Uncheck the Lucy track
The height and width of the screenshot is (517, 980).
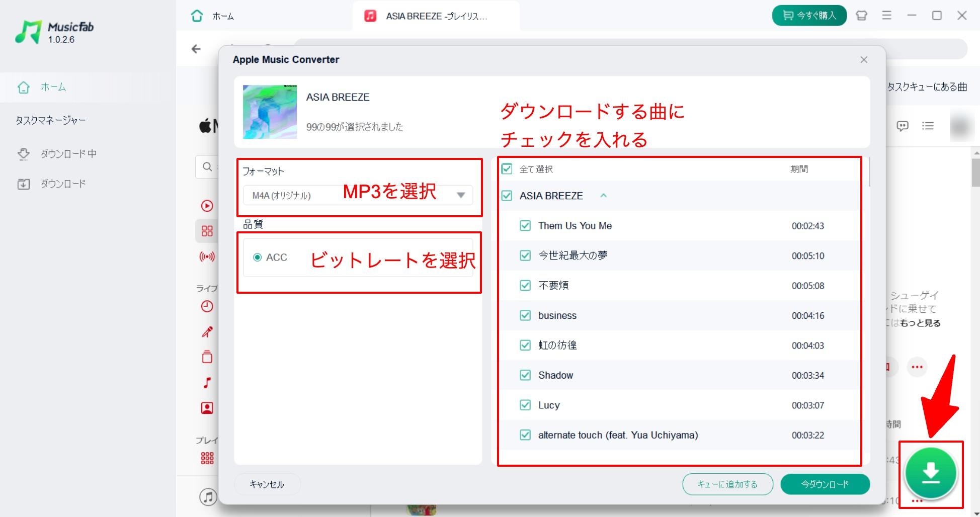pyautogui.click(x=525, y=405)
